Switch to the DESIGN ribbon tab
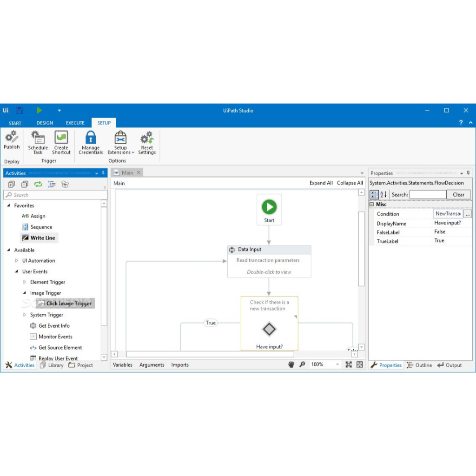The height and width of the screenshot is (476, 476). tap(45, 123)
